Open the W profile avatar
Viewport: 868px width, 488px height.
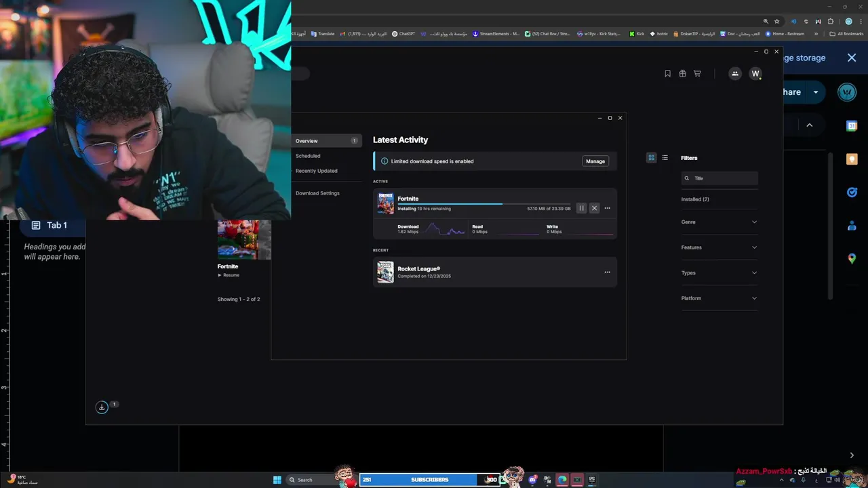755,74
